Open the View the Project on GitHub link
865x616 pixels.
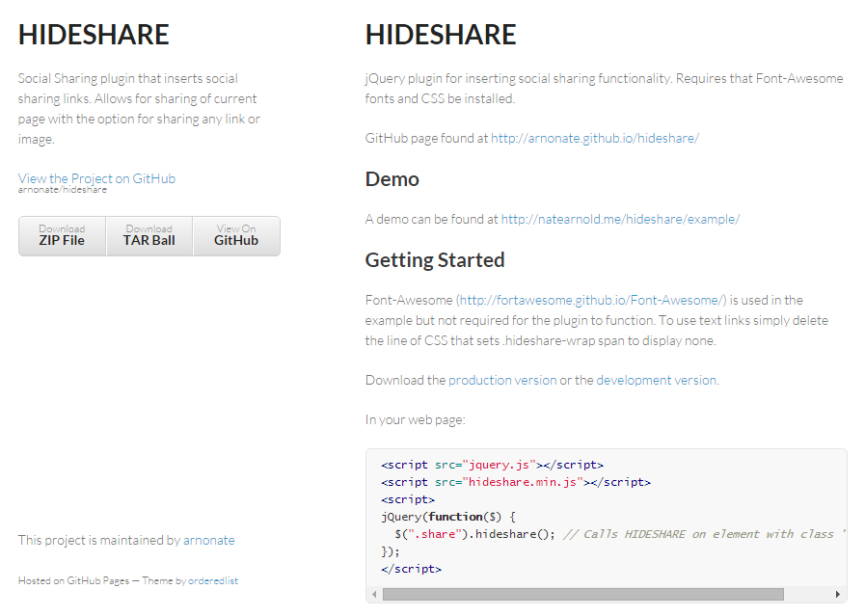(x=96, y=178)
